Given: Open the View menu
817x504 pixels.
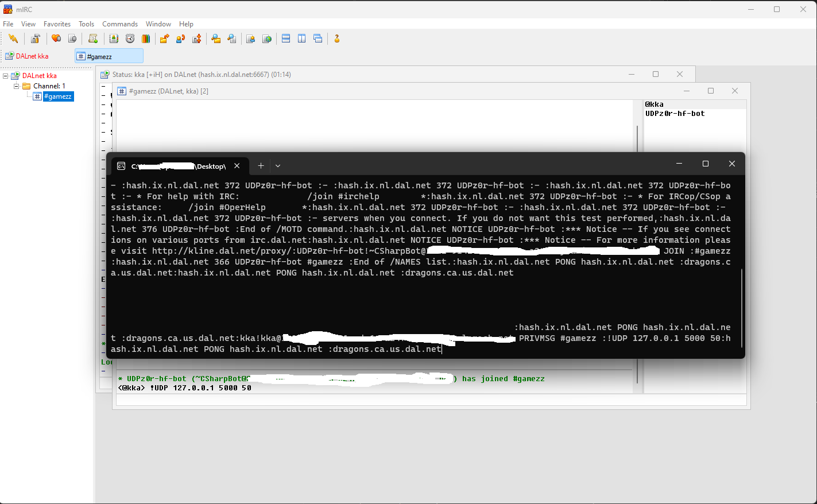Looking at the screenshot, I should coord(28,24).
